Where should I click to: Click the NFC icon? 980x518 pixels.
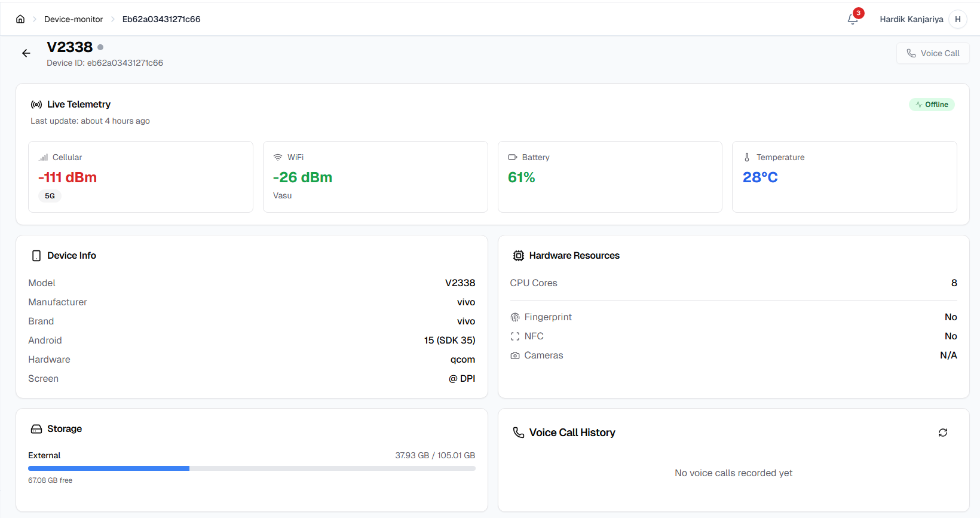[515, 336]
